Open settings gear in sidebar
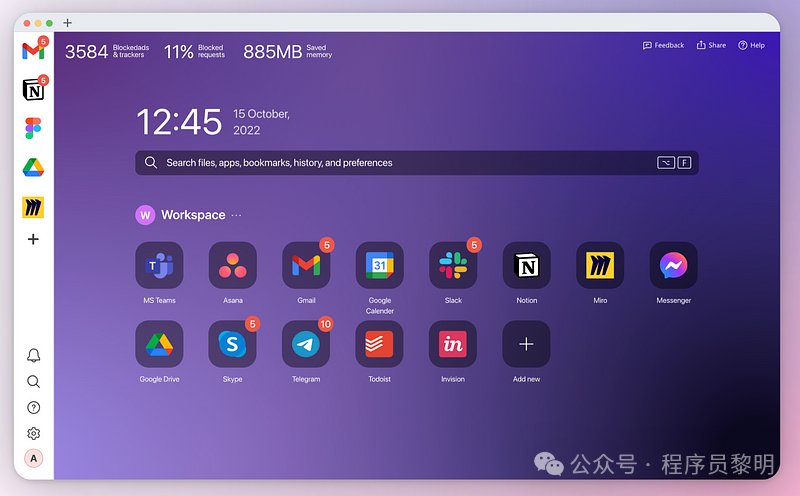Image resolution: width=800 pixels, height=496 pixels. click(33, 433)
